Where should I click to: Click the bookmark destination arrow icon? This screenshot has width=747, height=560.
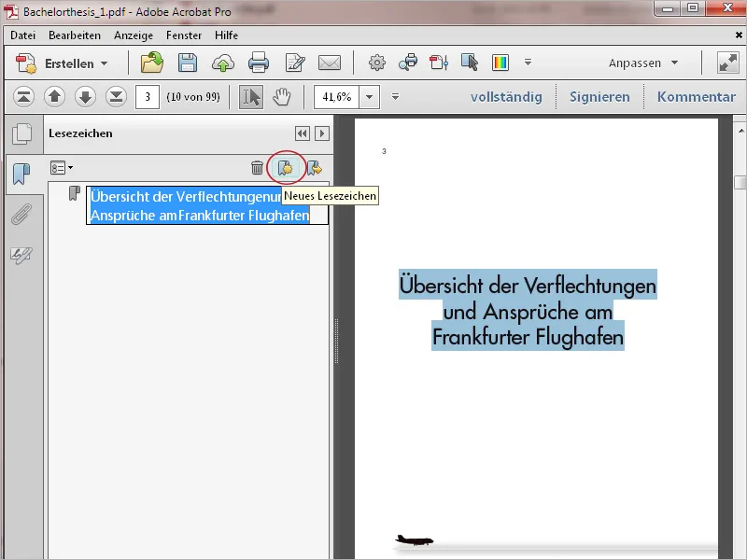[315, 168]
